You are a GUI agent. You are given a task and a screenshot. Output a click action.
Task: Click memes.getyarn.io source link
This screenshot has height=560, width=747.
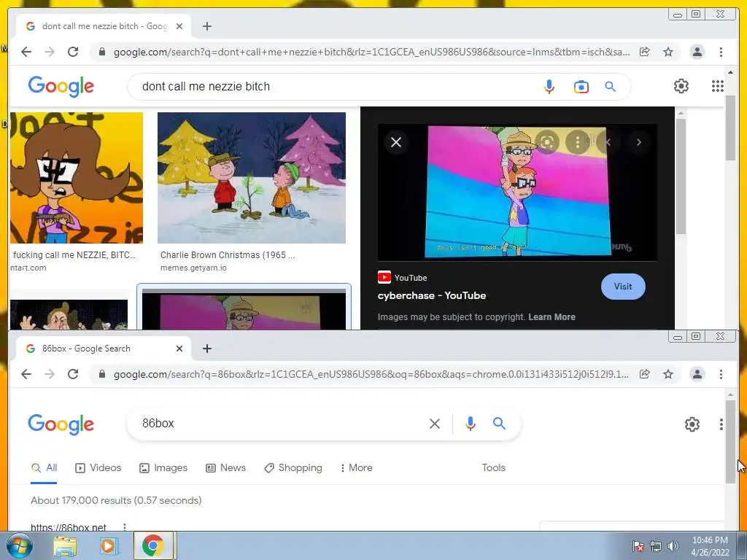(x=193, y=268)
